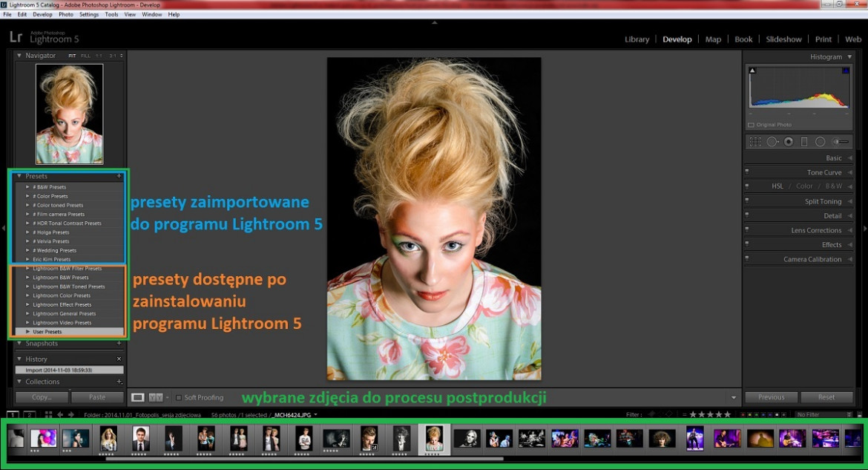Toggle the Lens Corrections panel switch
The image size is (868, 470).
click(747, 229)
